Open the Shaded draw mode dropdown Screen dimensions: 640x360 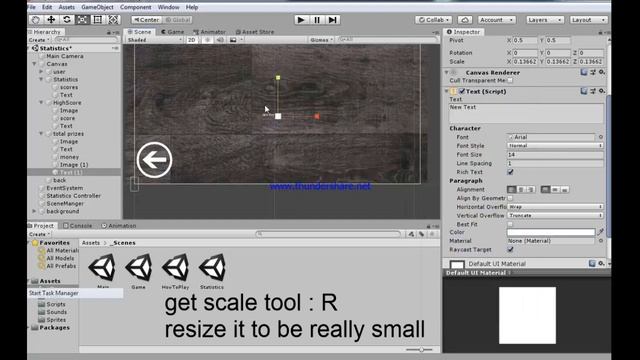pyautogui.click(x=154, y=40)
